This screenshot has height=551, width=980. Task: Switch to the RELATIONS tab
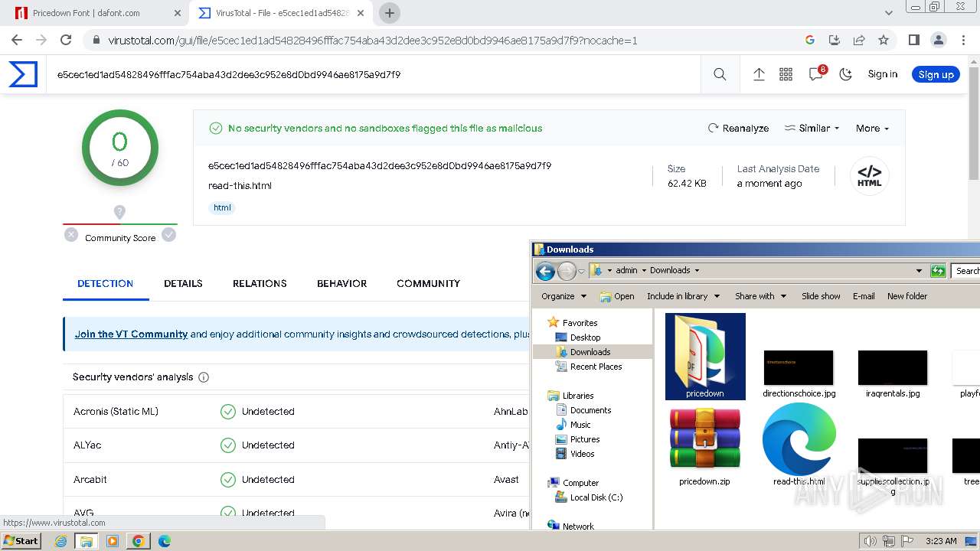pos(260,283)
